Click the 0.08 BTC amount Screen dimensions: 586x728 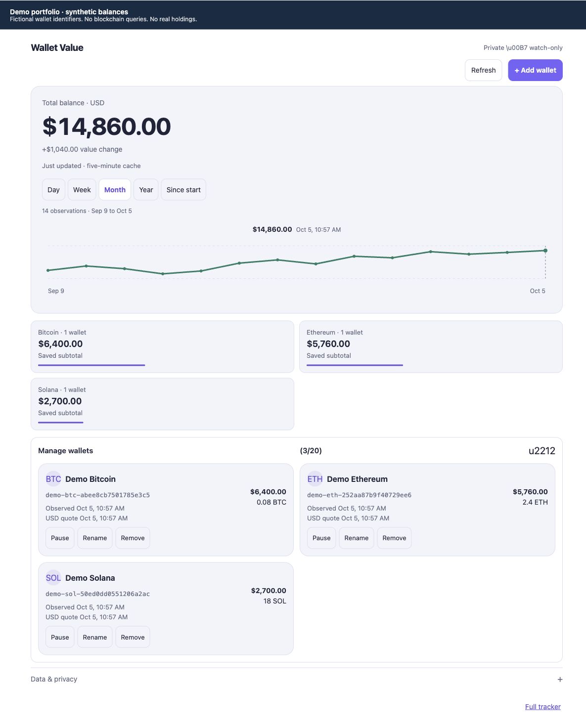coord(271,502)
